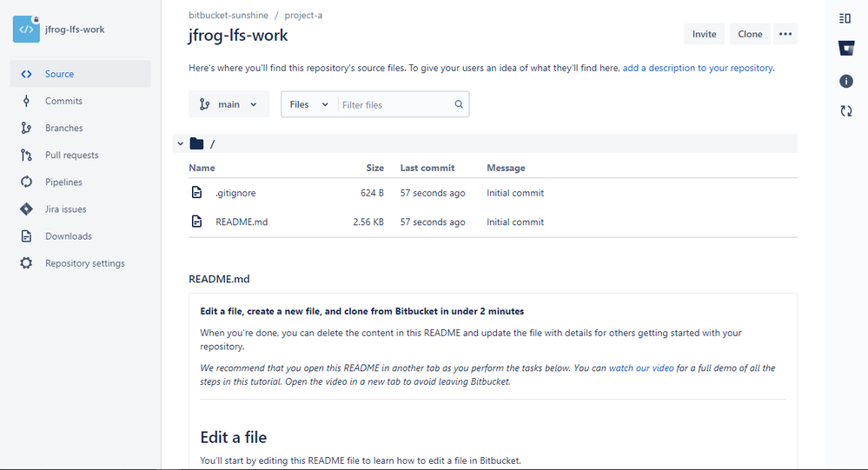Click add a description to your repository link

pyautogui.click(x=698, y=68)
